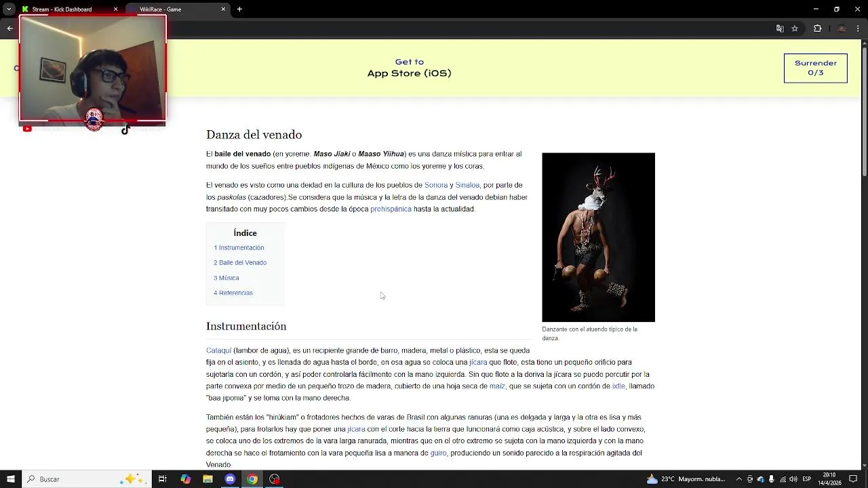Click the image caption 'Danzante con el atuendo típico'

589,333
